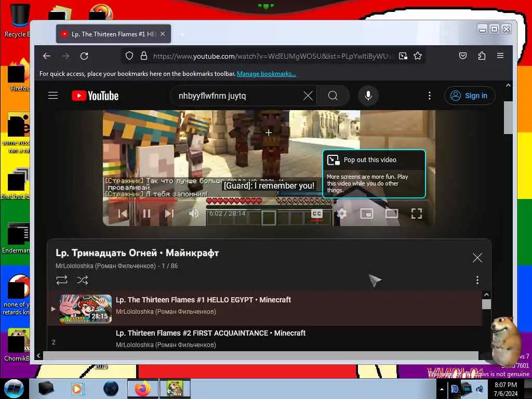The height and width of the screenshot is (399, 532).
Task: Skip to next video in player
Action: [x=169, y=214]
